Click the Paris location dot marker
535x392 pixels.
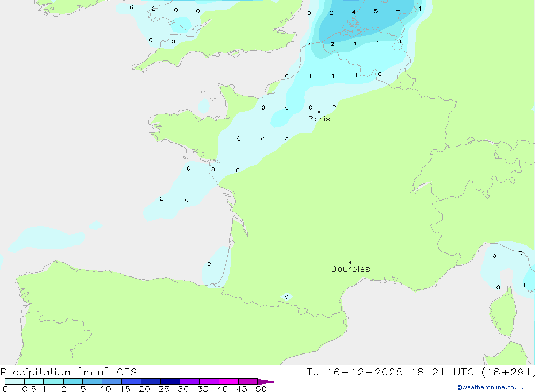319,112
